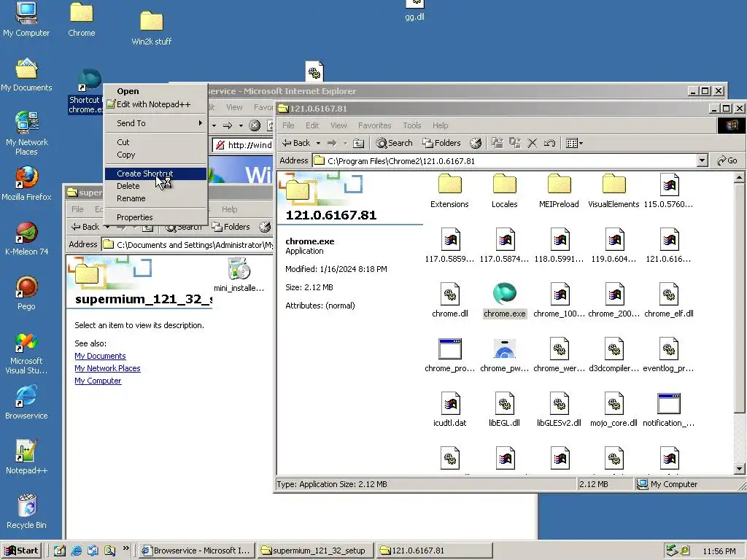
Task: Open Favorites menu in 121.0.6167.81 window
Action: (x=374, y=125)
